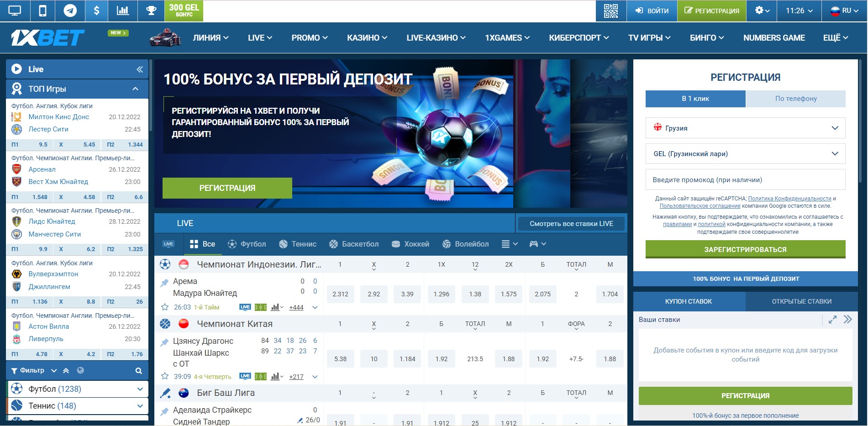
Task: Select the Футбол live filter tab
Action: pos(247,244)
